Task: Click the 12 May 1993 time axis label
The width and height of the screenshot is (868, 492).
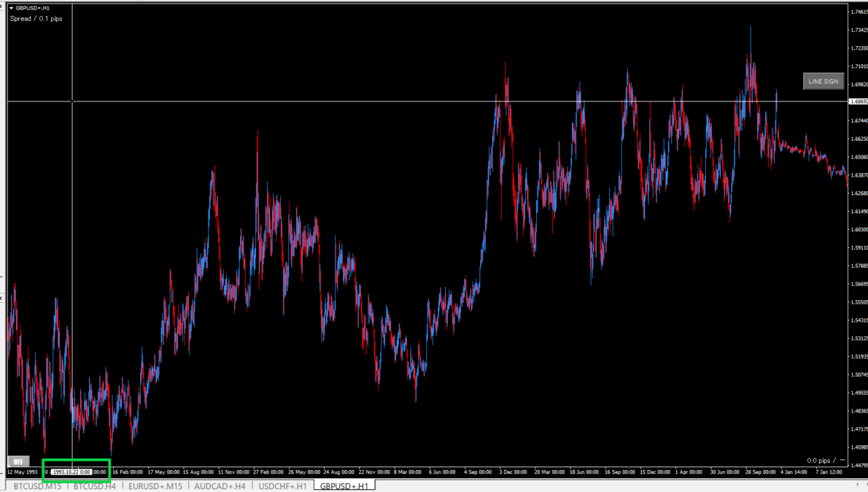Action: pos(22,472)
